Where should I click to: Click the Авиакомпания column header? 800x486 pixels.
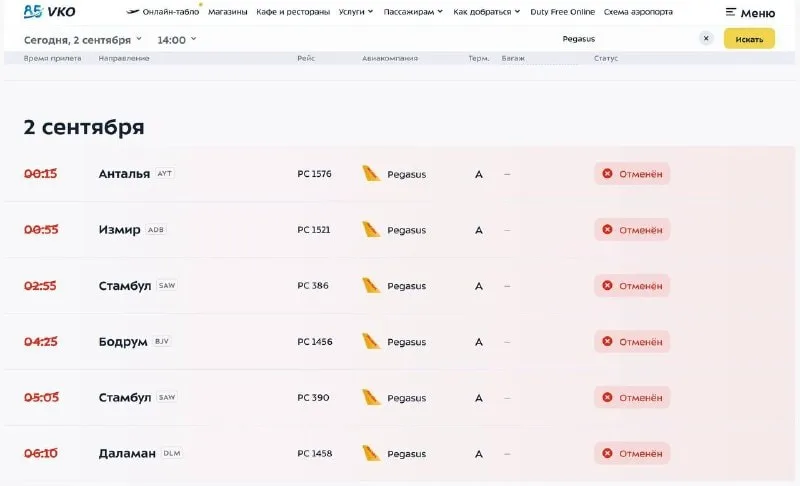pyautogui.click(x=390, y=58)
